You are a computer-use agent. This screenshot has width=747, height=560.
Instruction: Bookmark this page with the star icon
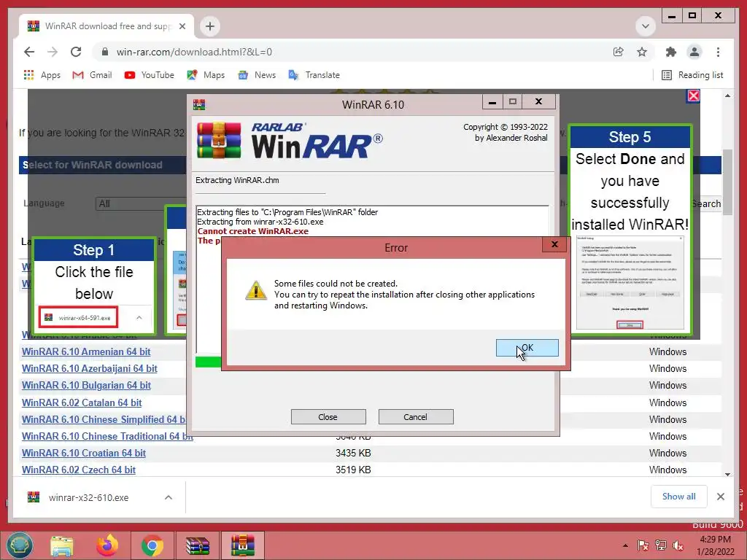tap(642, 52)
